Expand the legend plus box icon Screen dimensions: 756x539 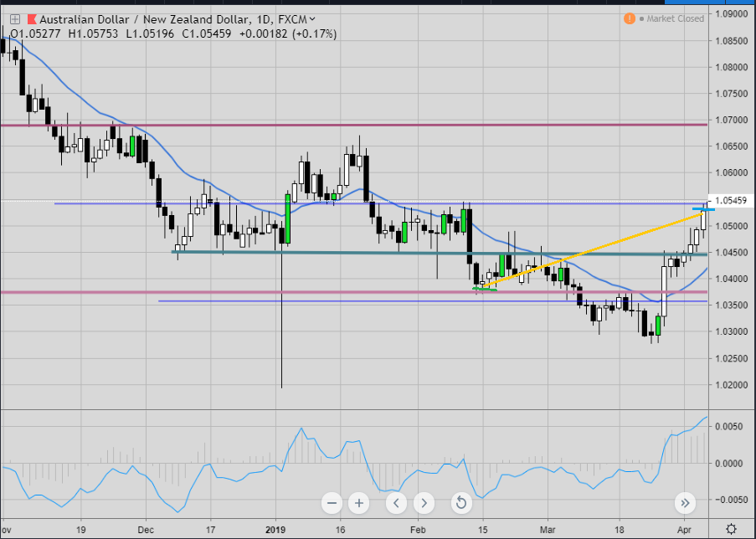15,20
